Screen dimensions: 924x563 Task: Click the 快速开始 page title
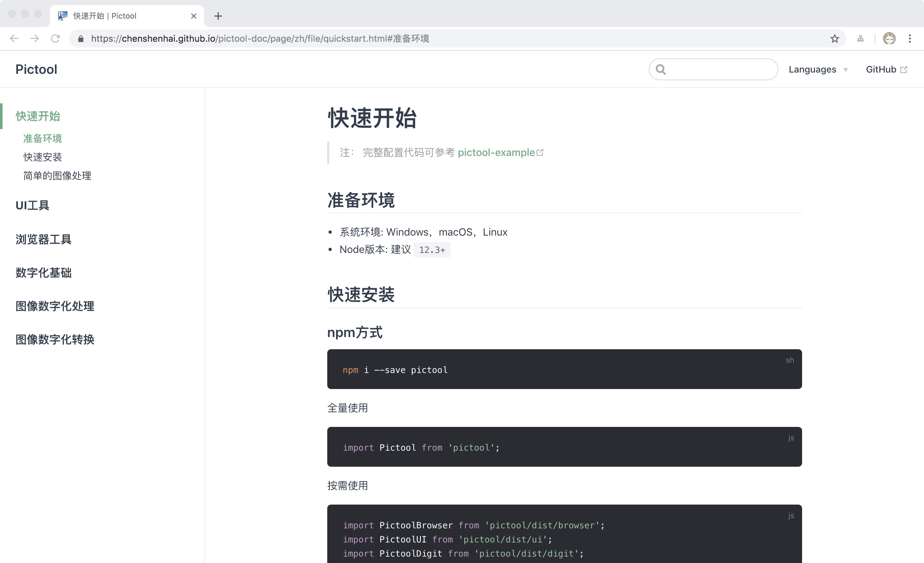pyautogui.click(x=372, y=118)
